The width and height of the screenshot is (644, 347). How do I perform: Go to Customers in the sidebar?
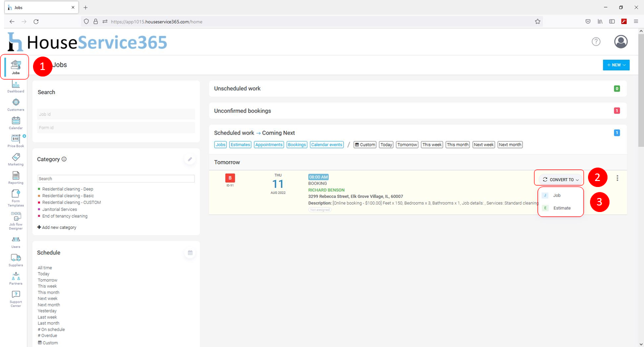pyautogui.click(x=15, y=105)
